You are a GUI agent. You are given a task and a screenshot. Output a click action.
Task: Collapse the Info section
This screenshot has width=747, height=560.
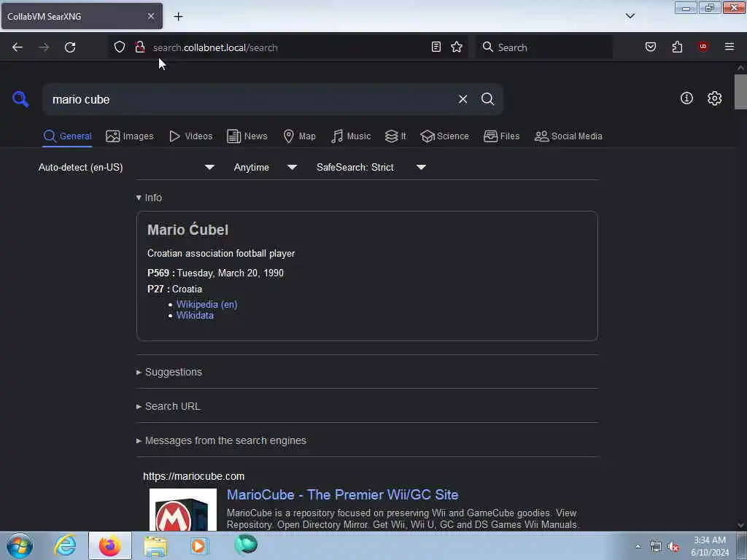pos(149,198)
